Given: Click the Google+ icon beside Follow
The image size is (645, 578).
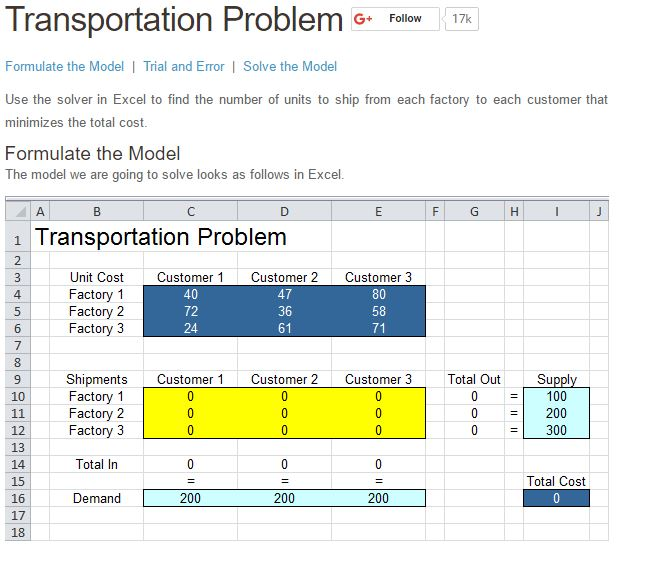Looking at the screenshot, I should [x=366, y=19].
